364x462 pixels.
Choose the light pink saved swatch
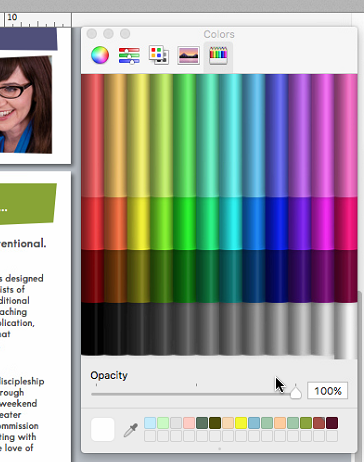(x=189, y=423)
